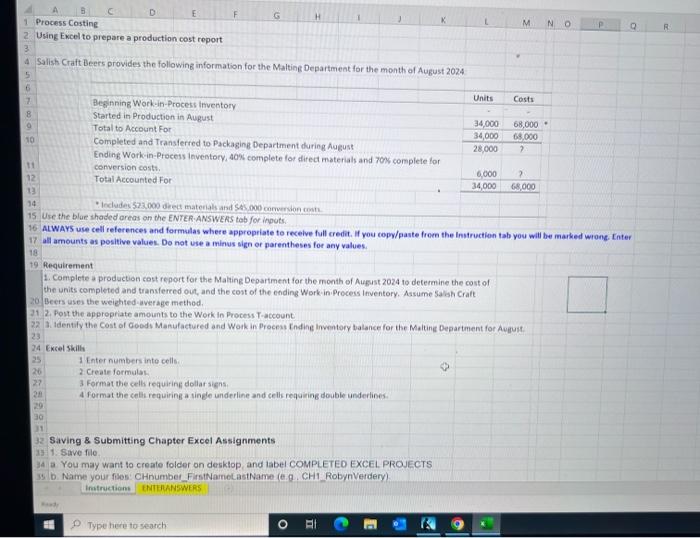
Task: Select column G header
Action: (x=277, y=16)
